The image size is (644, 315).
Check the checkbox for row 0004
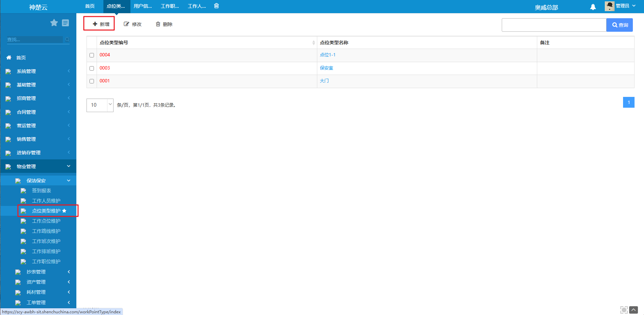pos(92,55)
